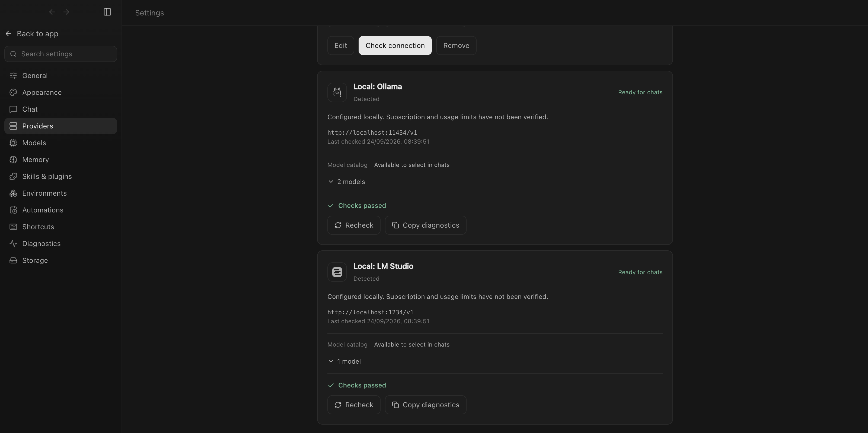Image resolution: width=868 pixels, height=433 pixels.
Task: Click LM Studio Ready for chats status
Action: 640,272
